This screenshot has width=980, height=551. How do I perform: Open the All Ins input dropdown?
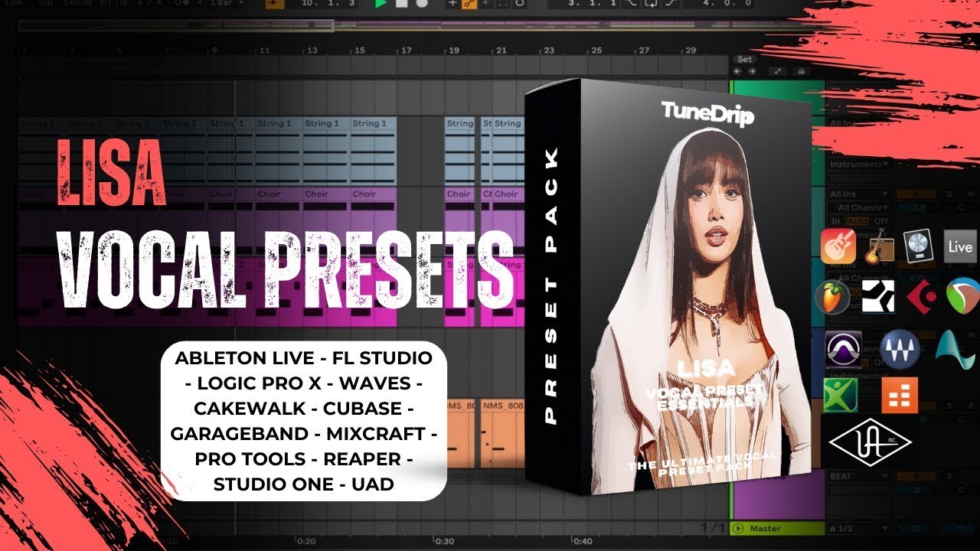(859, 195)
